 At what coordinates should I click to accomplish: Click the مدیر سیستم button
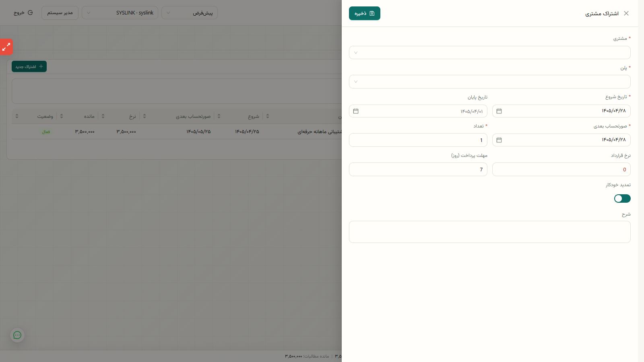(60, 13)
